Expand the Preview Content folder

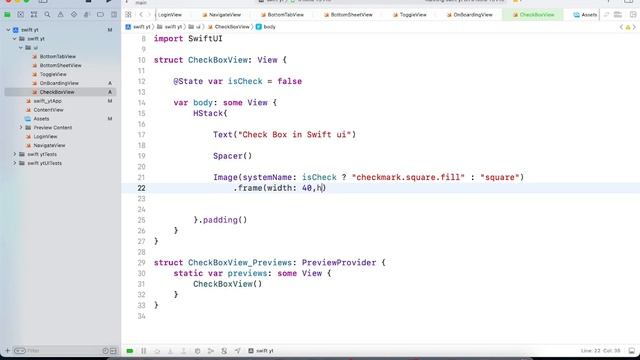click(21, 128)
